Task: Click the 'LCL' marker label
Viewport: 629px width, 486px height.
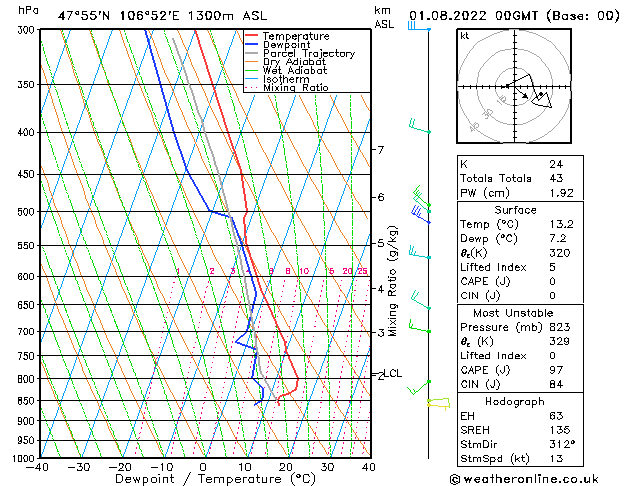Action: pos(393,373)
